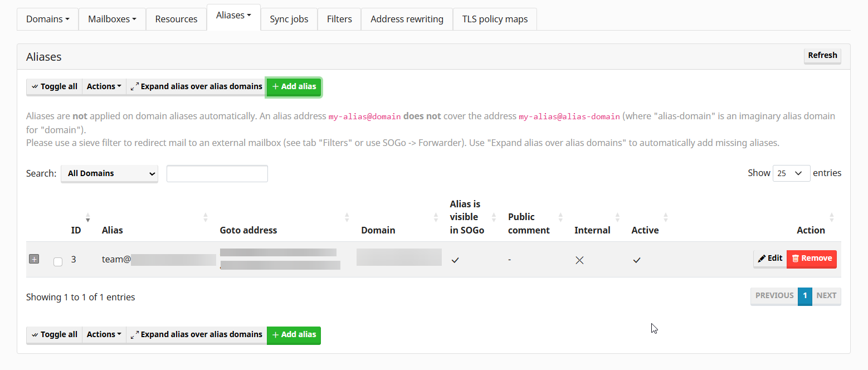Image resolution: width=868 pixels, height=370 pixels.
Task: Check the checkbox for alias ID 3
Action: coord(58,261)
